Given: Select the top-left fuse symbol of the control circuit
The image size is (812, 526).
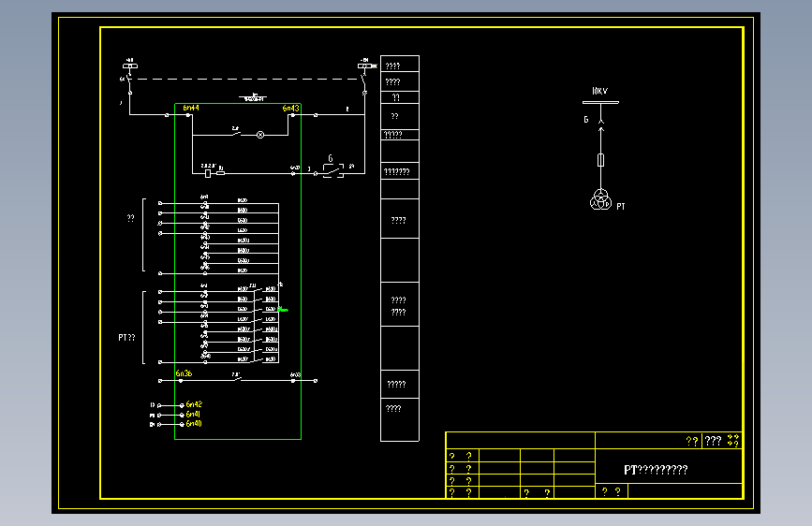Looking at the screenshot, I should (130, 66).
